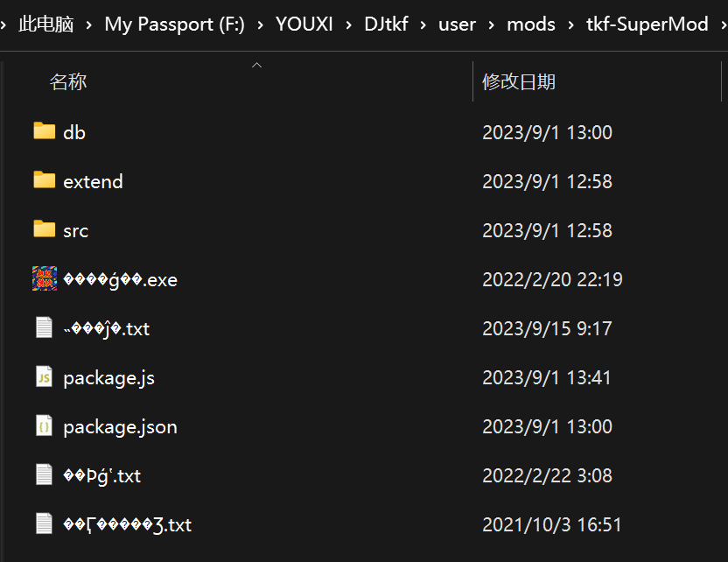Expand the chevron after tkf-SuperMod in breadcrumb

723,25
